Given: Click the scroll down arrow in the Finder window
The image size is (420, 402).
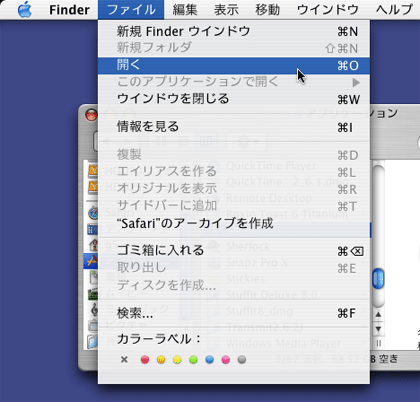Looking at the screenshot, I should pyautogui.click(x=378, y=329).
